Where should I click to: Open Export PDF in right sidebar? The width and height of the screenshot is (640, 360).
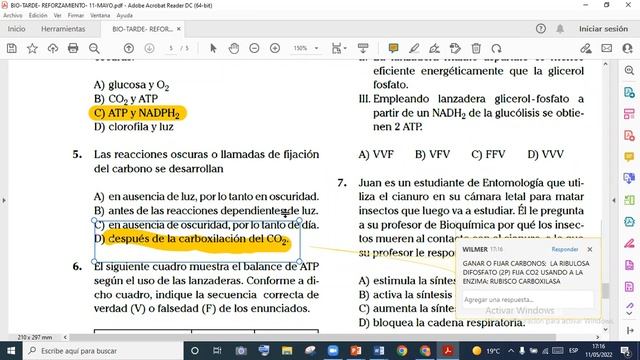point(629,92)
